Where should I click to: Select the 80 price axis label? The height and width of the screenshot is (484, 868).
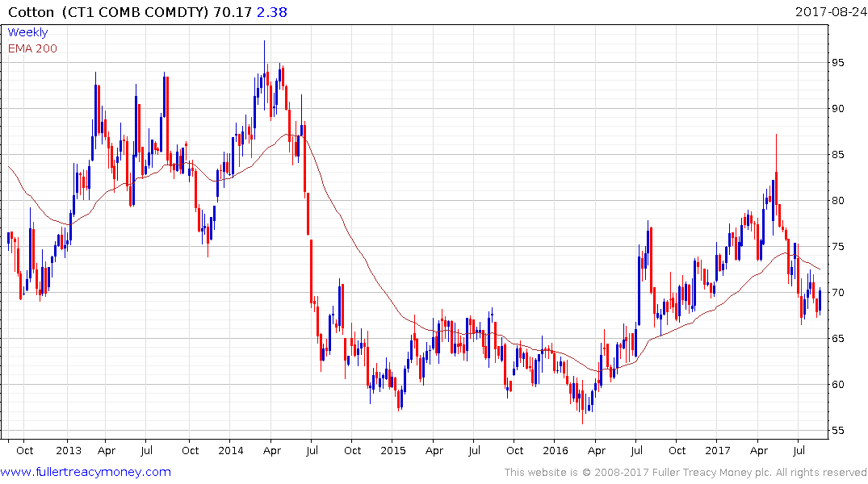point(837,200)
